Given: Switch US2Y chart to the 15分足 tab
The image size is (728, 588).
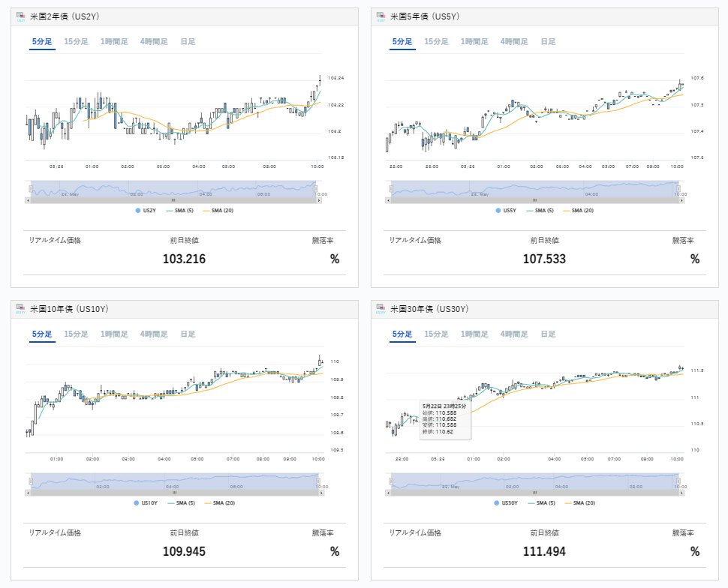Looking at the screenshot, I should pos(76,42).
